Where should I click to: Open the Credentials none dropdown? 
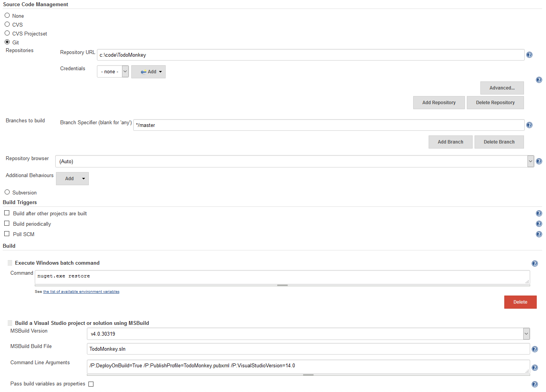(x=113, y=71)
